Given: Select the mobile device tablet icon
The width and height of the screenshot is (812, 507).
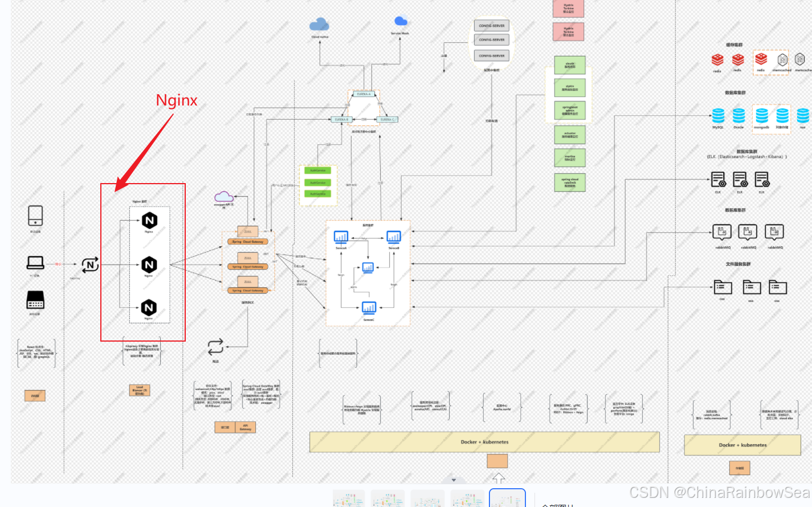Looking at the screenshot, I should (35, 216).
